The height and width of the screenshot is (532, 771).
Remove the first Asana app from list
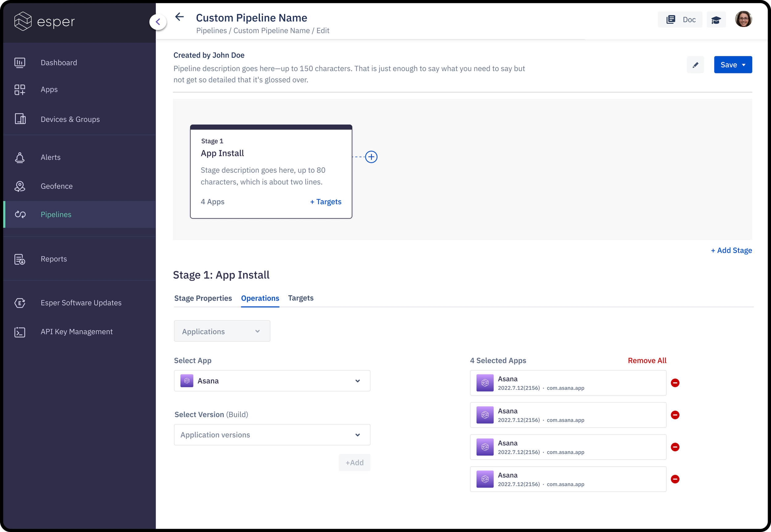(x=675, y=383)
